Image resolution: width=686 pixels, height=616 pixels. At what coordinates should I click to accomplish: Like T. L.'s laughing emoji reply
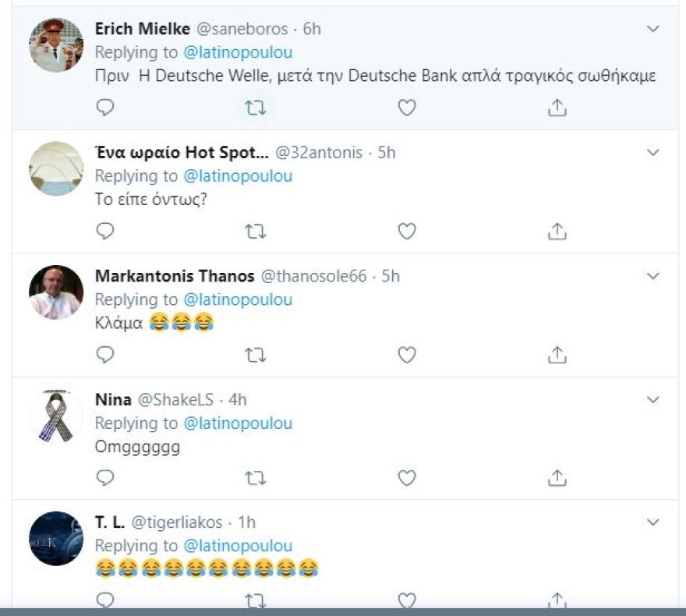[406, 600]
